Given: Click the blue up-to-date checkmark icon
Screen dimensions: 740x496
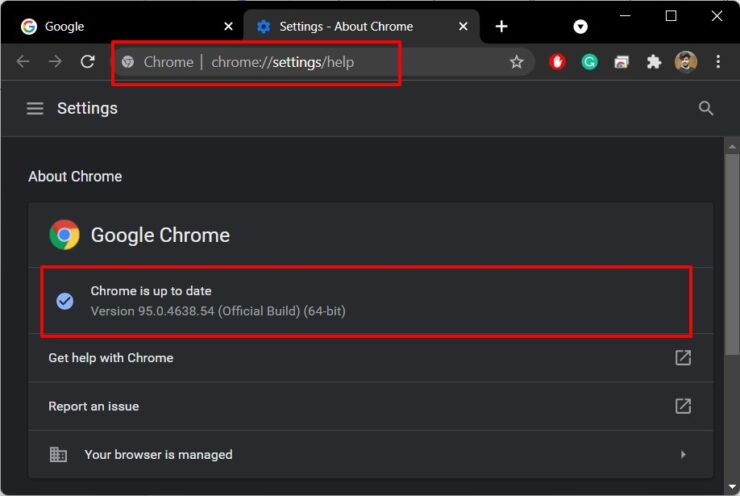Looking at the screenshot, I should (65, 301).
